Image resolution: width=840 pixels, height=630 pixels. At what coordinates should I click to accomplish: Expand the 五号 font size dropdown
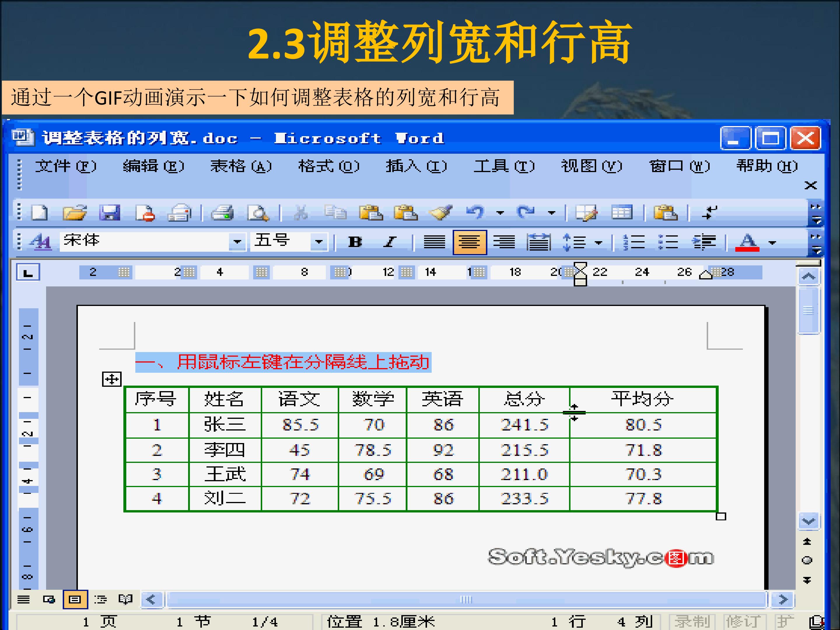pyautogui.click(x=318, y=242)
